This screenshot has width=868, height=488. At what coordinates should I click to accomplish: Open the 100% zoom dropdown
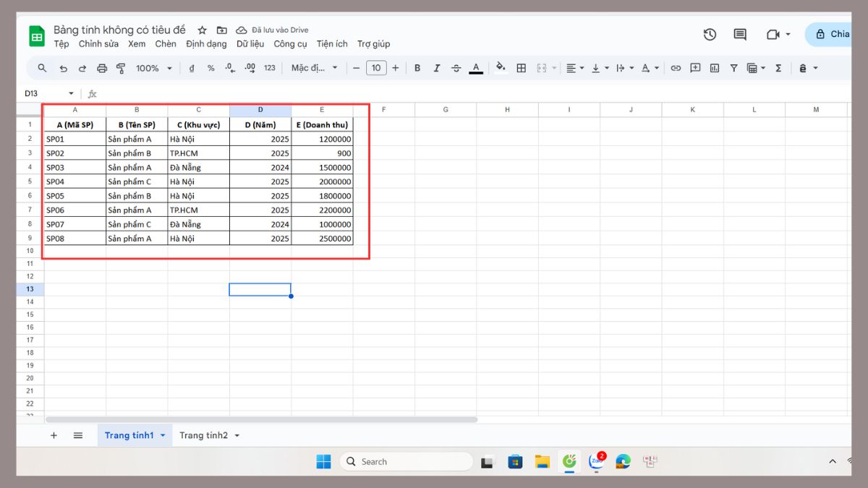click(154, 68)
